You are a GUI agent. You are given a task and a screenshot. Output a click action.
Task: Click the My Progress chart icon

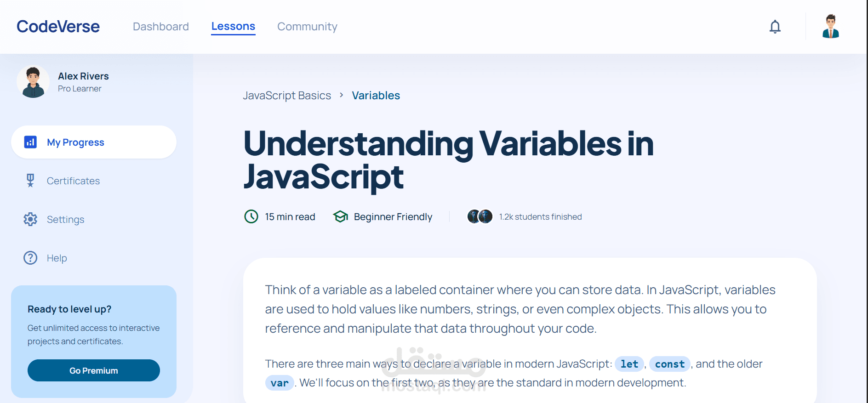tap(30, 142)
